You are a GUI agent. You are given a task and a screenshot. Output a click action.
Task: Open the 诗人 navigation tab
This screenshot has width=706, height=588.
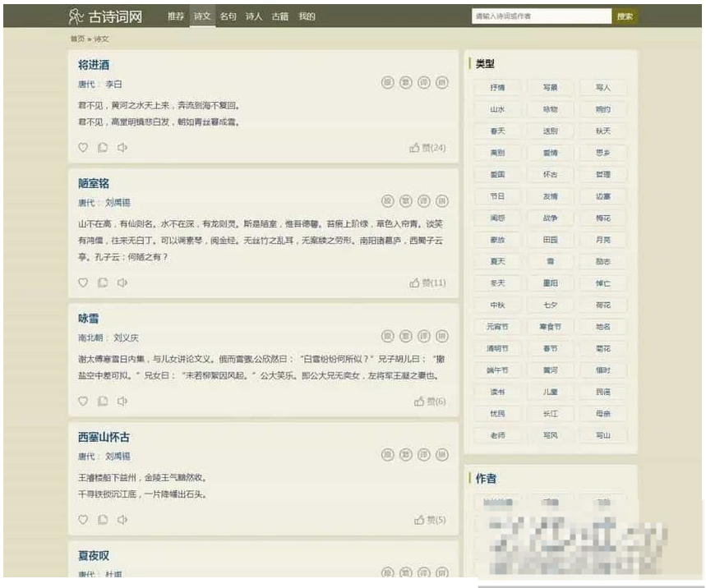tap(254, 16)
